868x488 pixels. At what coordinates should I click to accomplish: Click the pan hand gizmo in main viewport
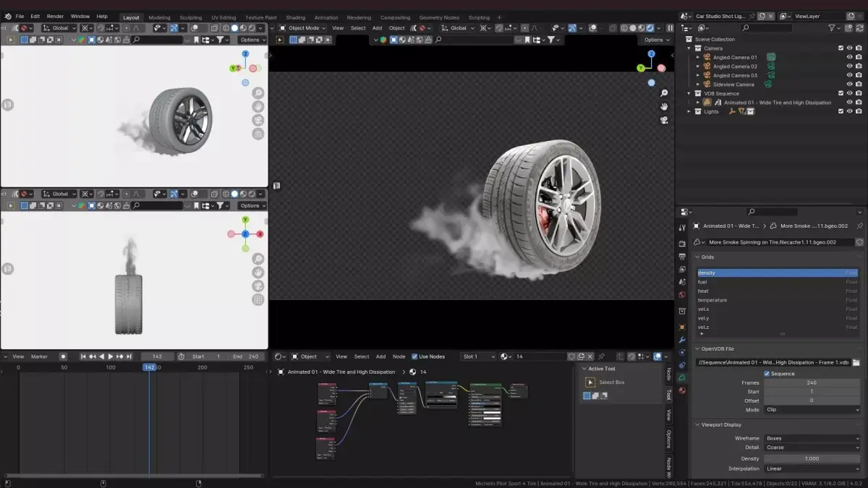coord(664,107)
